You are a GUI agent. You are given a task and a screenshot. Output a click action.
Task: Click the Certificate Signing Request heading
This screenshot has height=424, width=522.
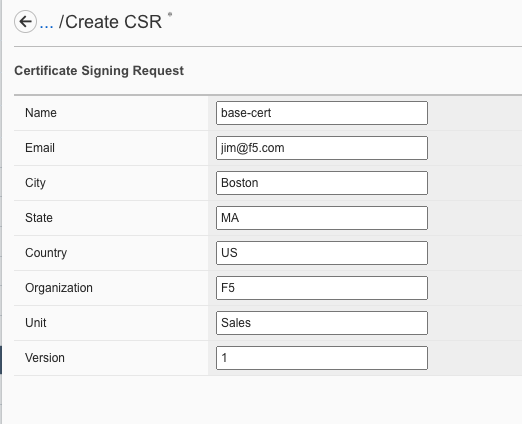click(x=99, y=71)
